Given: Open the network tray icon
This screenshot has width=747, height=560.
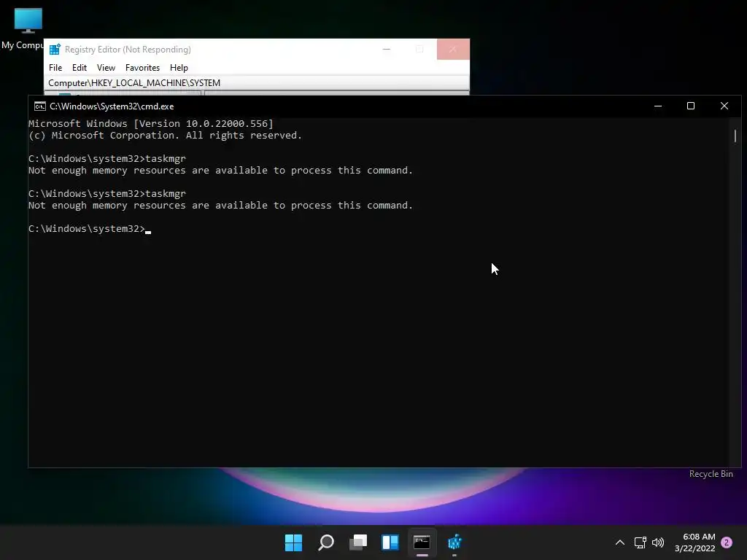Looking at the screenshot, I should [640, 542].
